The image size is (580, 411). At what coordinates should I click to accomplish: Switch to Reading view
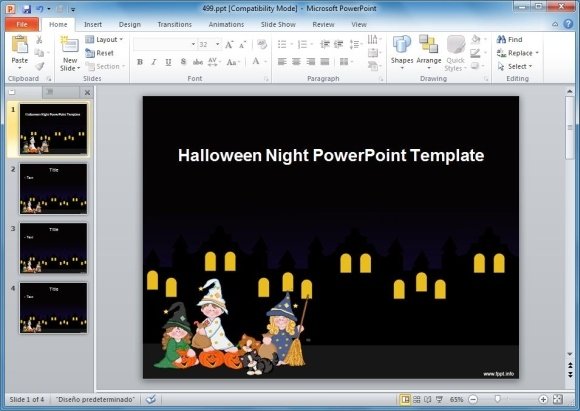coord(428,399)
